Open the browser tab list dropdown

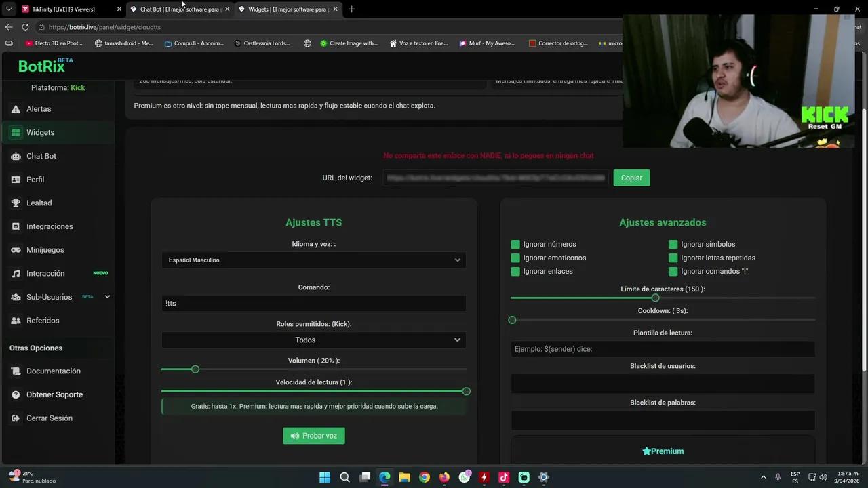point(8,9)
